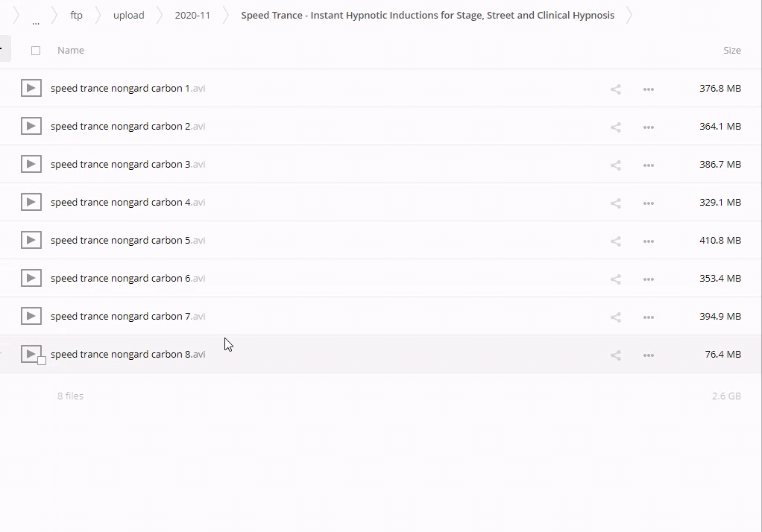
Task: Navigate to the ftp breadcrumb folder
Action: (76, 15)
